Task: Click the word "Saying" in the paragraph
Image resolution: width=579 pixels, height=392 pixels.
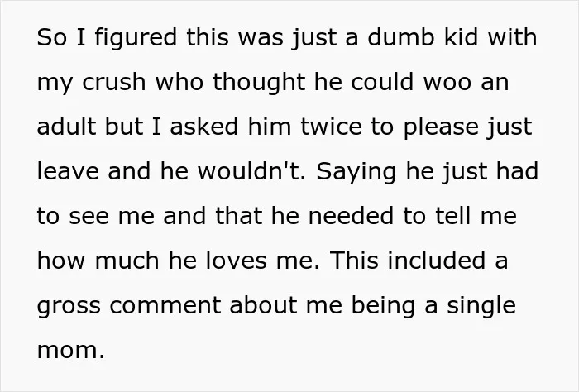Action: point(356,173)
